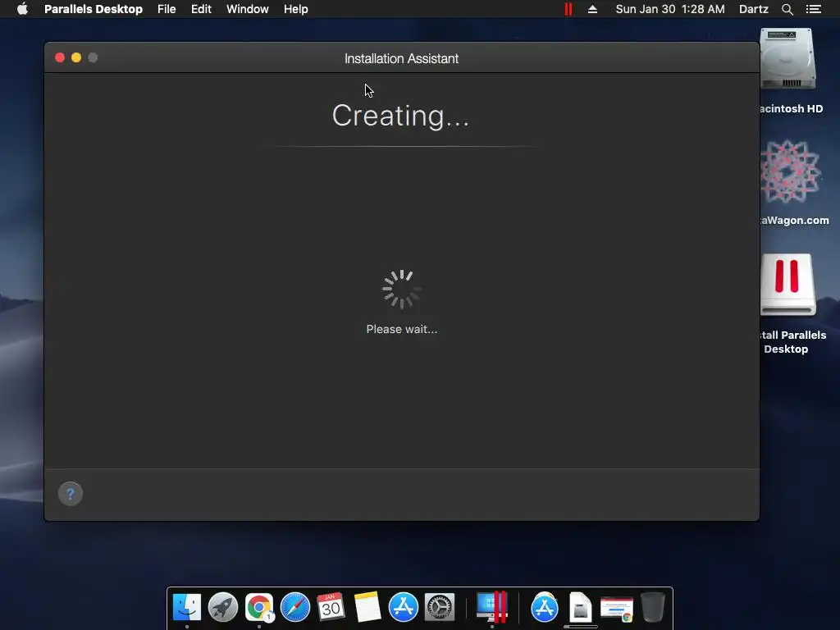Select the aWagon.com desktop icon
This screenshot has height=630, width=840.
pos(790,171)
